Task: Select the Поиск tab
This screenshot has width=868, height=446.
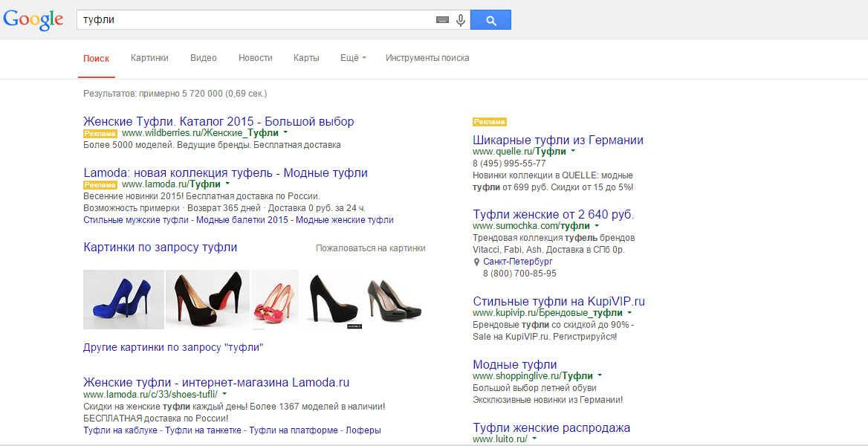Action: (x=97, y=58)
